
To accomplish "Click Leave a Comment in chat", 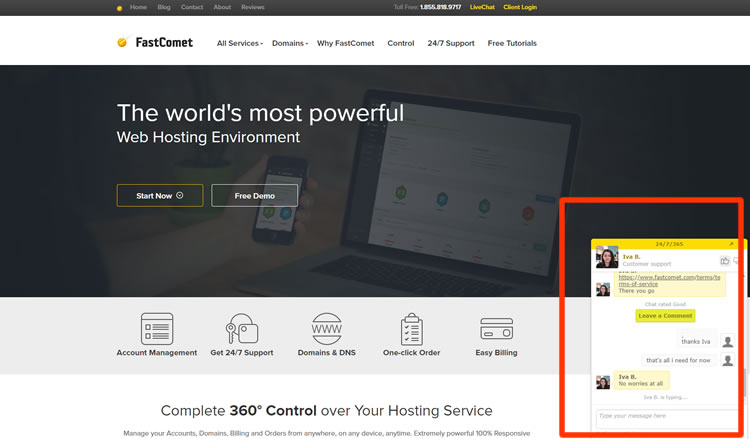I will click(665, 316).
